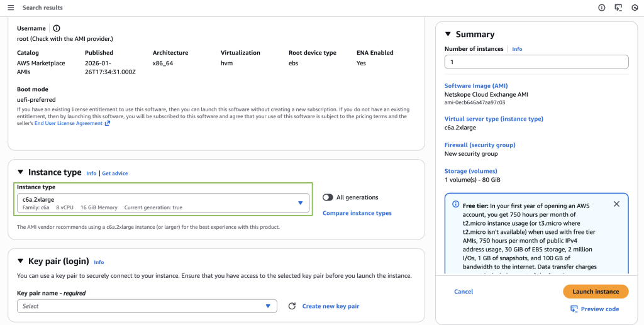Open Compare instance types link
Image resolution: width=644 pixels, height=325 pixels.
357,213
